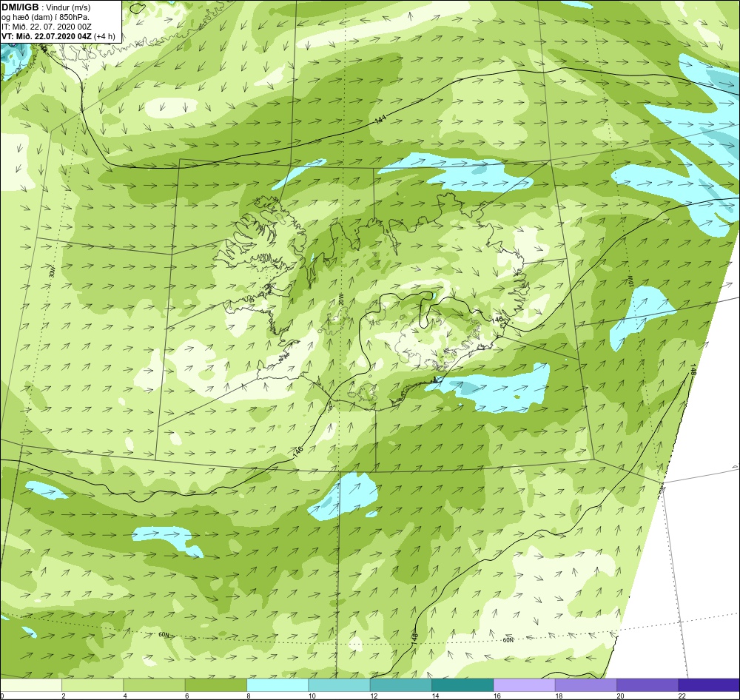This screenshot has width=740, height=700.
Task: Click the legend scale value '8'
Action: (x=249, y=696)
